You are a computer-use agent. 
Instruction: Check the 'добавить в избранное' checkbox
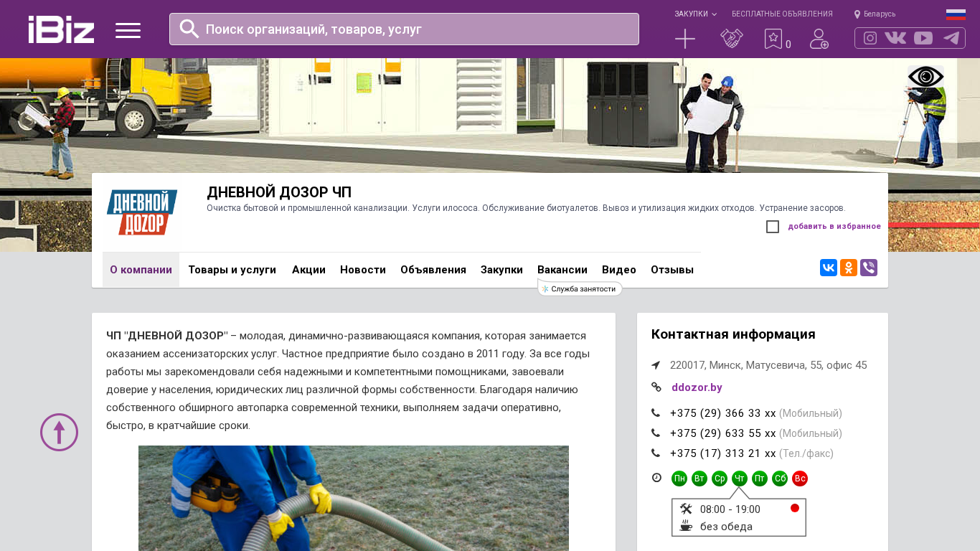[x=773, y=227]
